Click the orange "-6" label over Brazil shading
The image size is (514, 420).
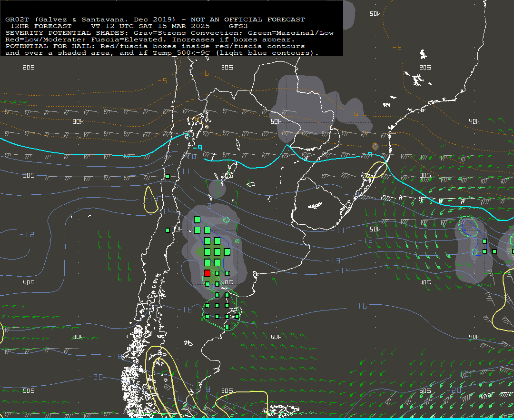pyautogui.click(x=353, y=113)
